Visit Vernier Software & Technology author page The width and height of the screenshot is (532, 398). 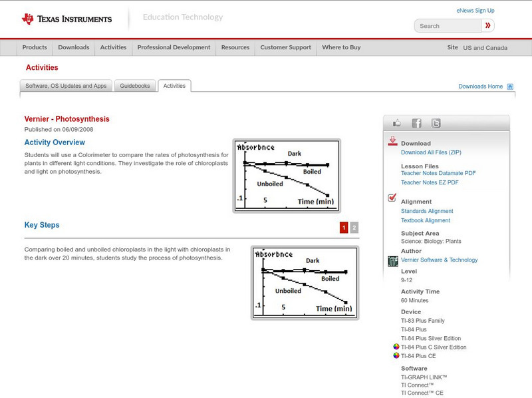click(x=439, y=260)
